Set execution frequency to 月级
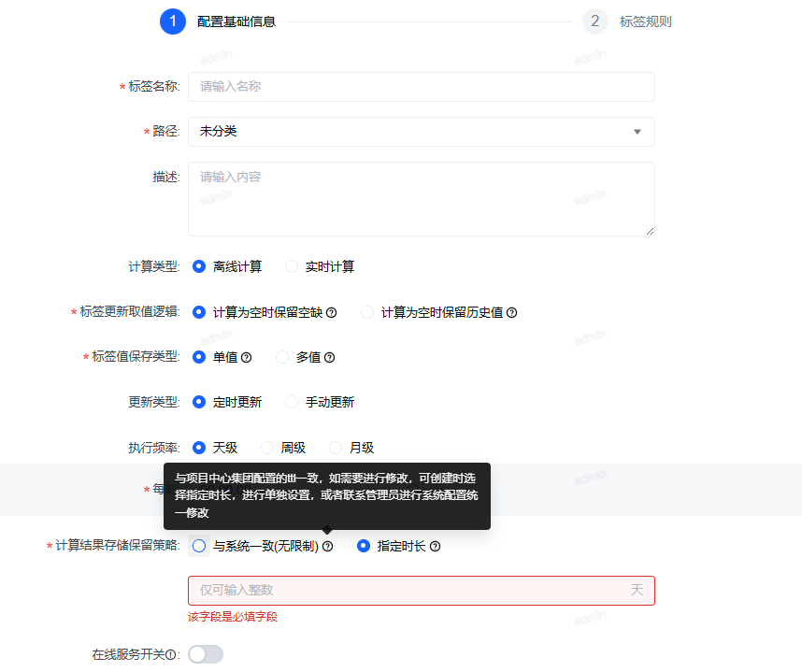802x672 pixels. click(336, 448)
